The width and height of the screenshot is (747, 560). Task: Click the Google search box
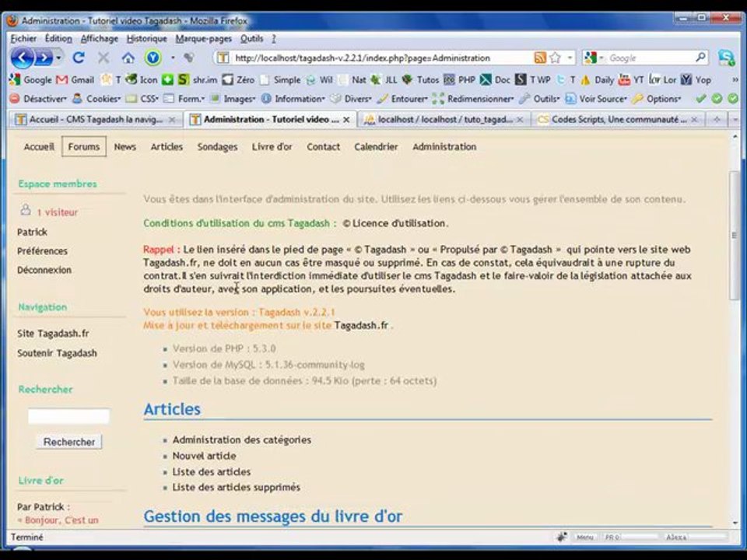tap(651, 58)
